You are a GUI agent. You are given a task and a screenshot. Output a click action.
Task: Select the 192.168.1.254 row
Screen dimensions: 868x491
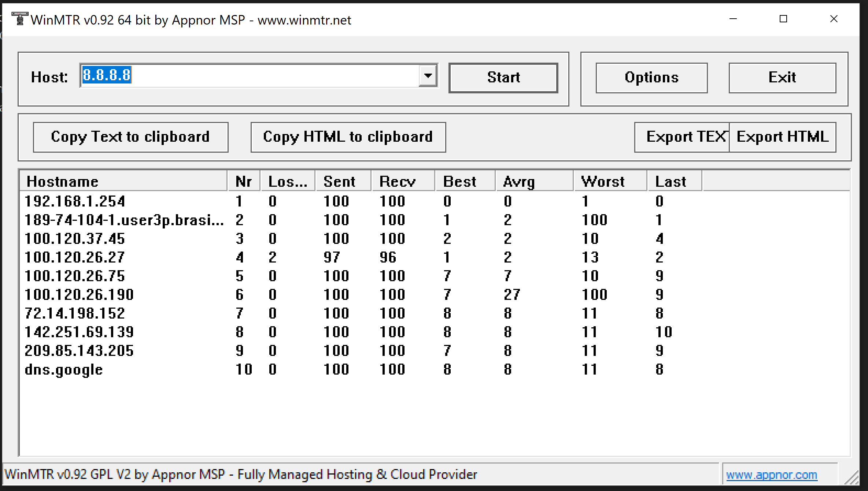(361, 201)
